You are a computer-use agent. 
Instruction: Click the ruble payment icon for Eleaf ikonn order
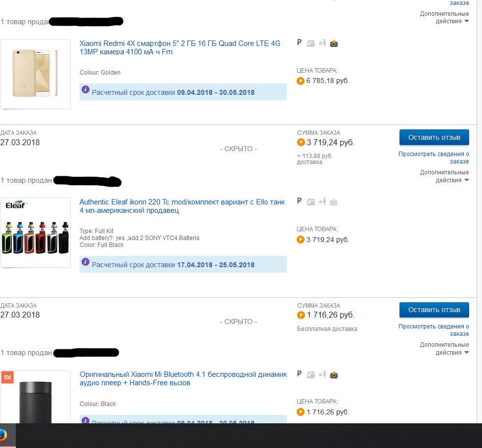[300, 201]
